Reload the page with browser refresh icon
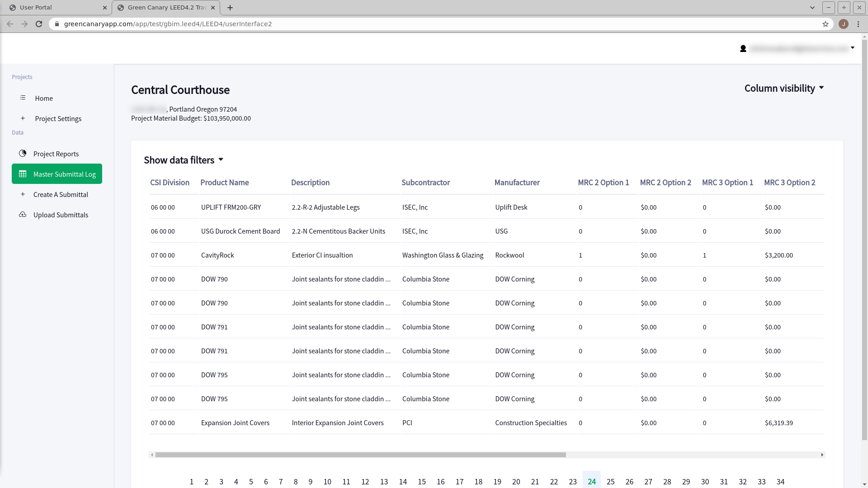This screenshot has width=868, height=488. pyautogui.click(x=39, y=24)
